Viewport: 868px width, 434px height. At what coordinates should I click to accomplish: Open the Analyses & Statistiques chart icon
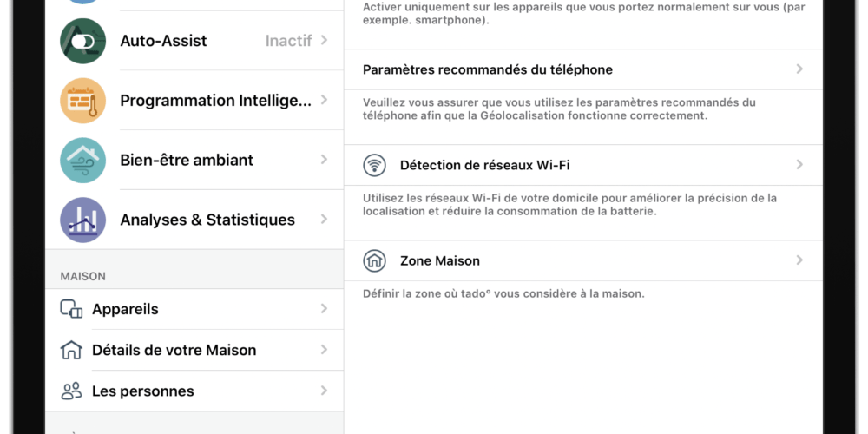[x=82, y=220]
